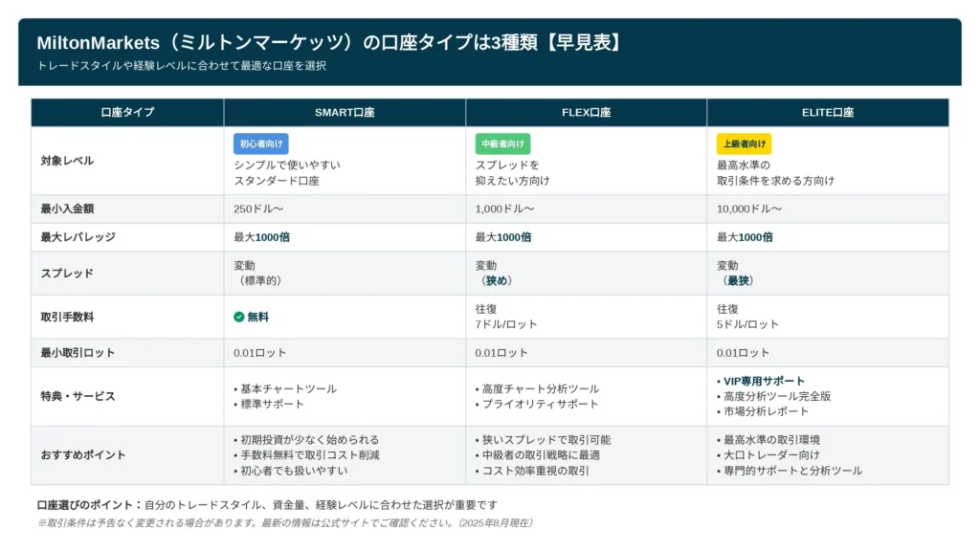Click the "プライオリティサポート" bullet
The width and height of the screenshot is (980, 551).
537,404
